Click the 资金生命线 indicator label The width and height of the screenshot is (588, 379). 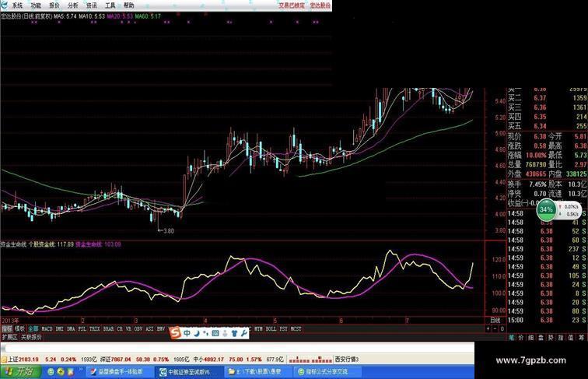tap(13, 244)
